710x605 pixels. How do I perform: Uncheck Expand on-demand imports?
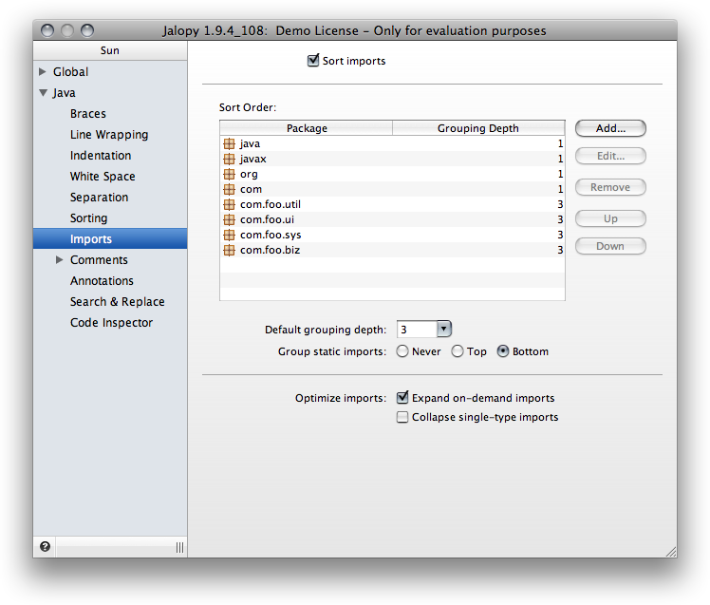pos(402,398)
